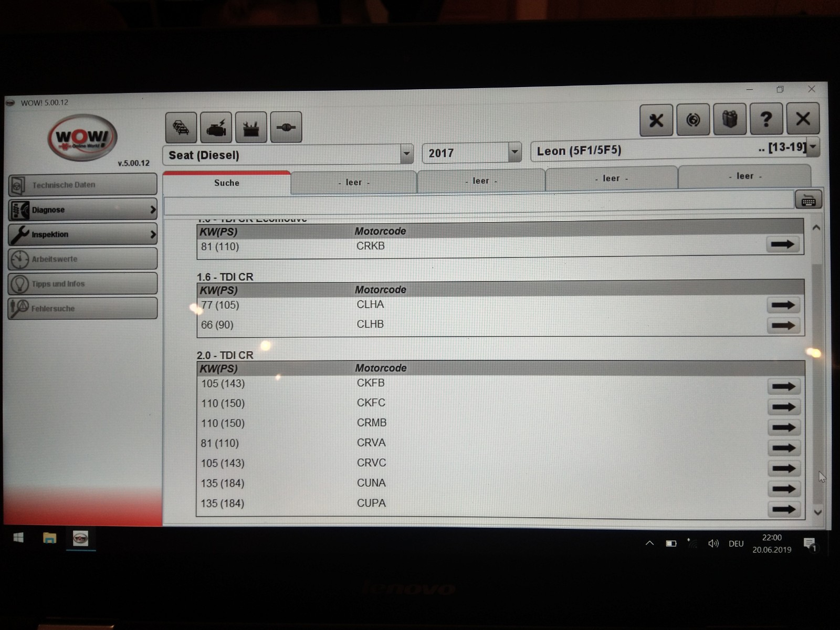The image size is (840, 630).
Task: Click into the search input field
Action: click(x=478, y=204)
